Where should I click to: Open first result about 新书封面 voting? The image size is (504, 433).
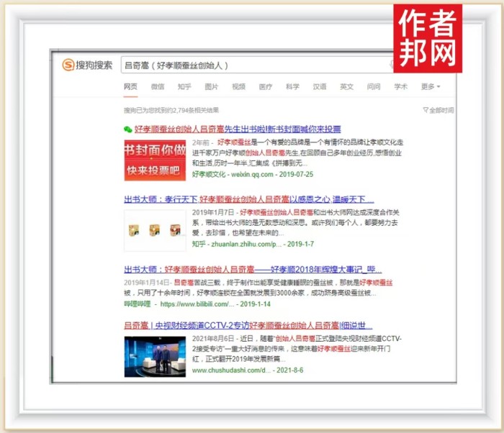coord(237,129)
